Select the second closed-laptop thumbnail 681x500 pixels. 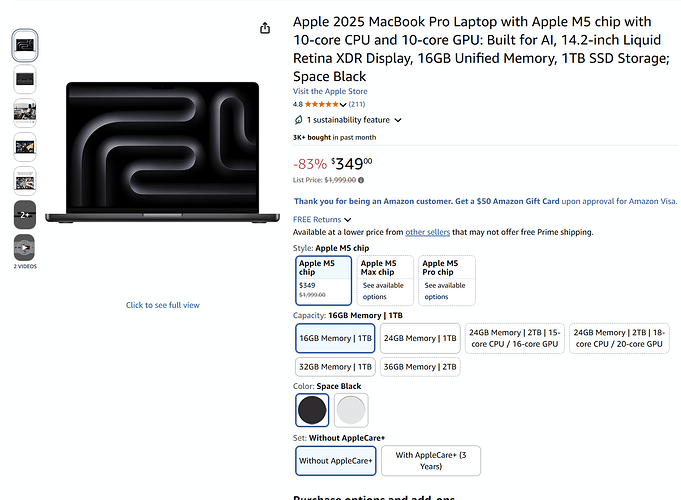25,79
